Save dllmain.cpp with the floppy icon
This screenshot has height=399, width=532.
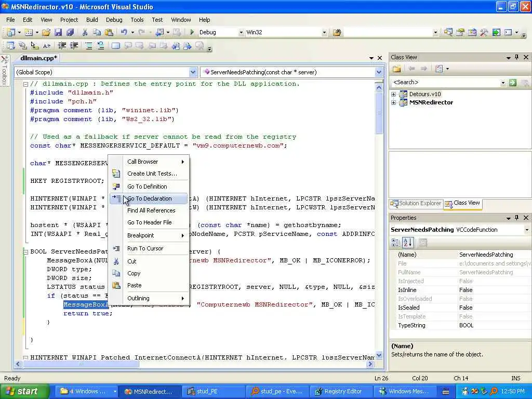tap(58, 32)
